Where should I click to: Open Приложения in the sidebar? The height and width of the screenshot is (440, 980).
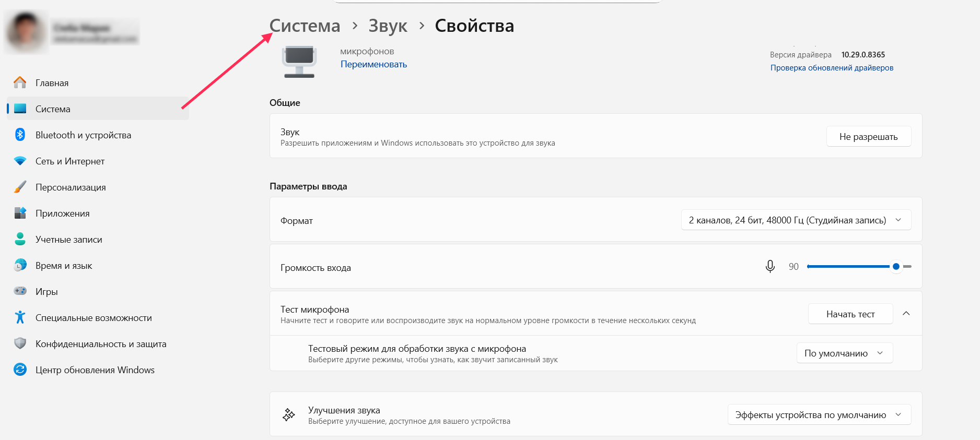[x=62, y=213]
